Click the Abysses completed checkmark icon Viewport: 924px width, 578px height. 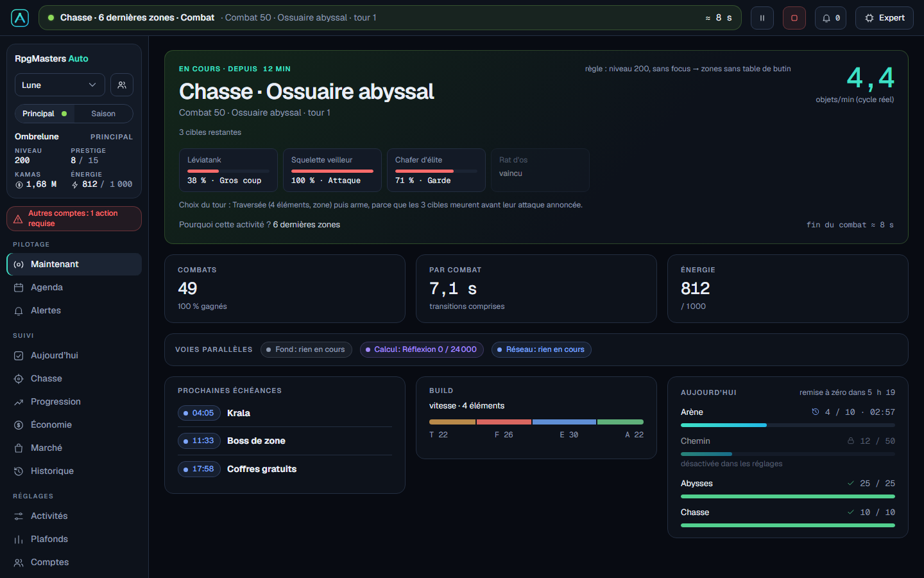851,483
